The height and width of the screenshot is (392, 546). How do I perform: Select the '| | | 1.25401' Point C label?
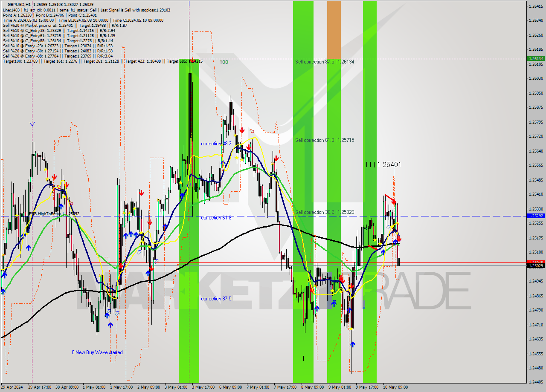pos(383,164)
